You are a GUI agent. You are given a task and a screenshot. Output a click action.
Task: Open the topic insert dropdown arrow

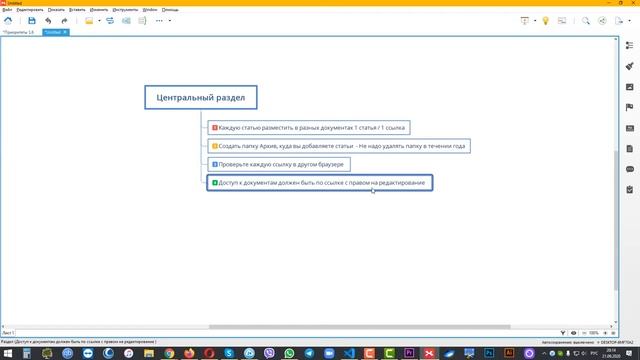(99, 20)
